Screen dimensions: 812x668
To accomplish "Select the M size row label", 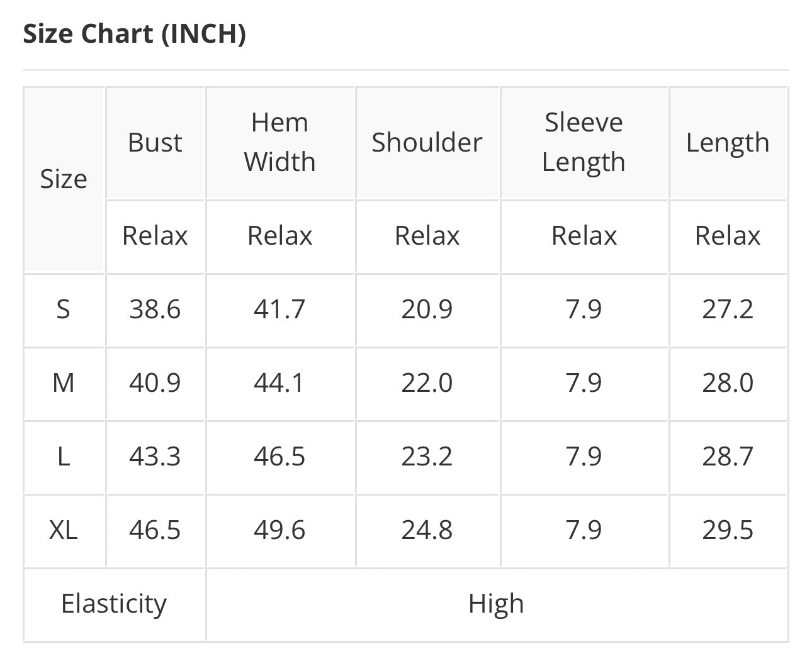I will point(64,383).
